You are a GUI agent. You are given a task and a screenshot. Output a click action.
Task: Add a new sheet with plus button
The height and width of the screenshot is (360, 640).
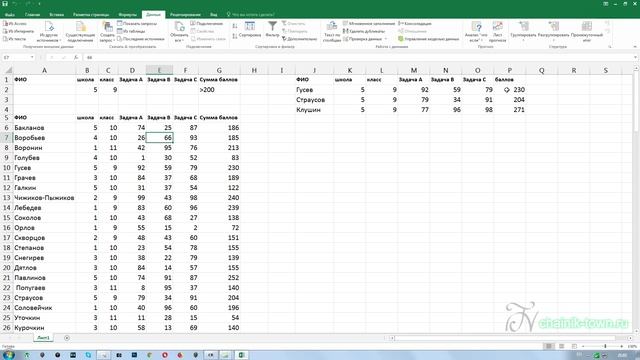(x=67, y=338)
